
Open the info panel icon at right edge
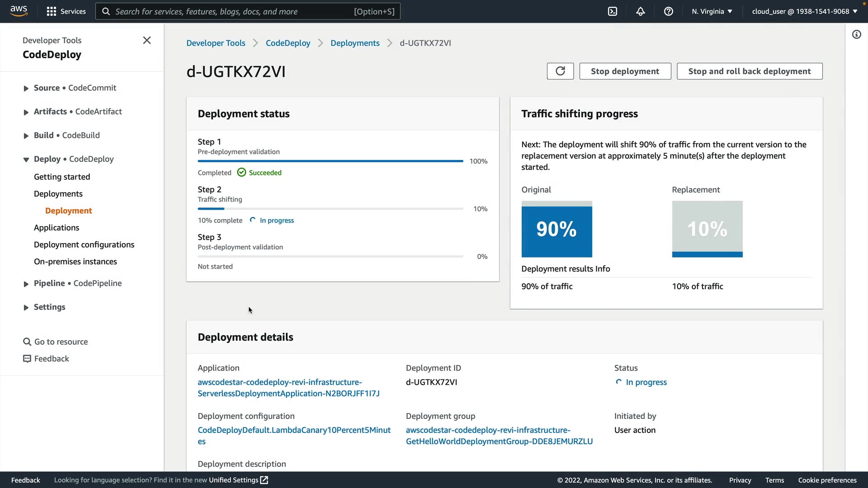tap(857, 34)
